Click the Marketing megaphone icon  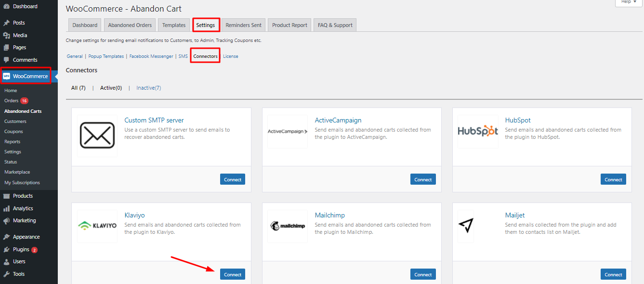tap(6, 220)
